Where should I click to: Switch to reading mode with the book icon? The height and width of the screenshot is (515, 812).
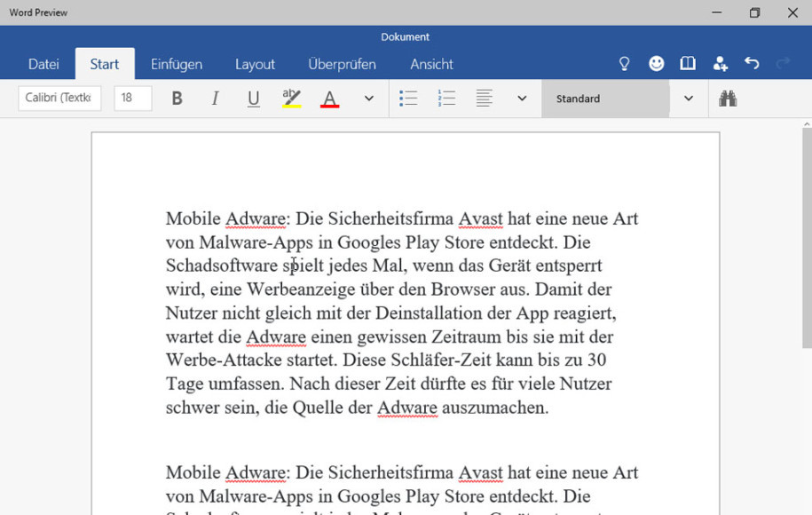688,64
